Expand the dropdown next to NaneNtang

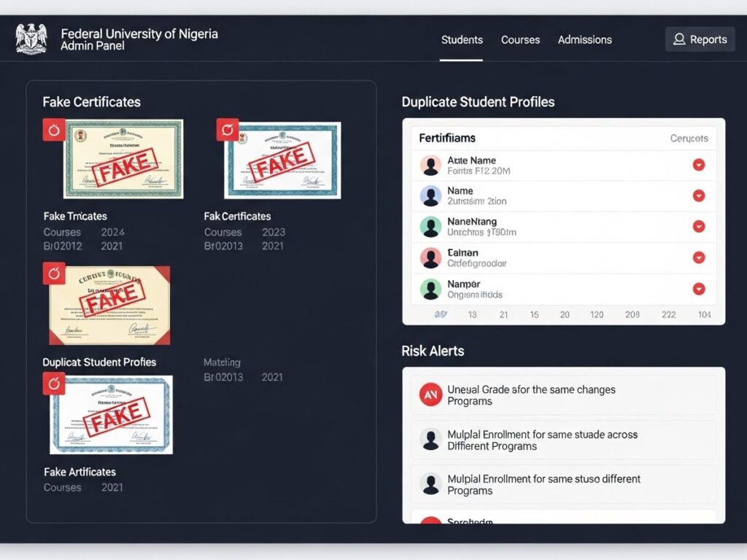point(699,227)
